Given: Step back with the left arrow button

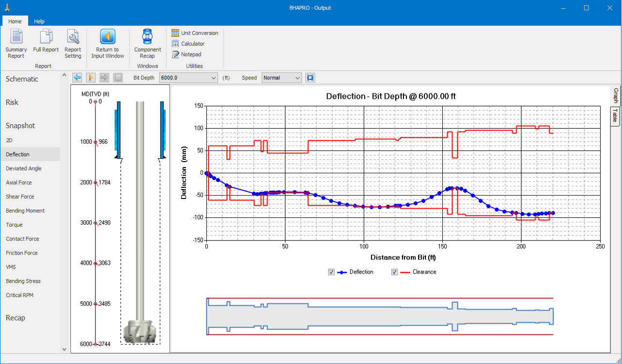Looking at the screenshot, I should point(77,77).
